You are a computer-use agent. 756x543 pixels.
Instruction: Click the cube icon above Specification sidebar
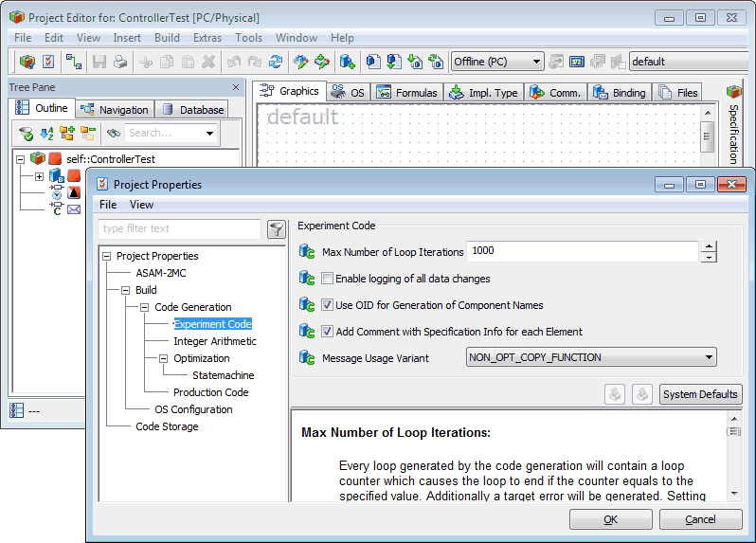click(734, 91)
